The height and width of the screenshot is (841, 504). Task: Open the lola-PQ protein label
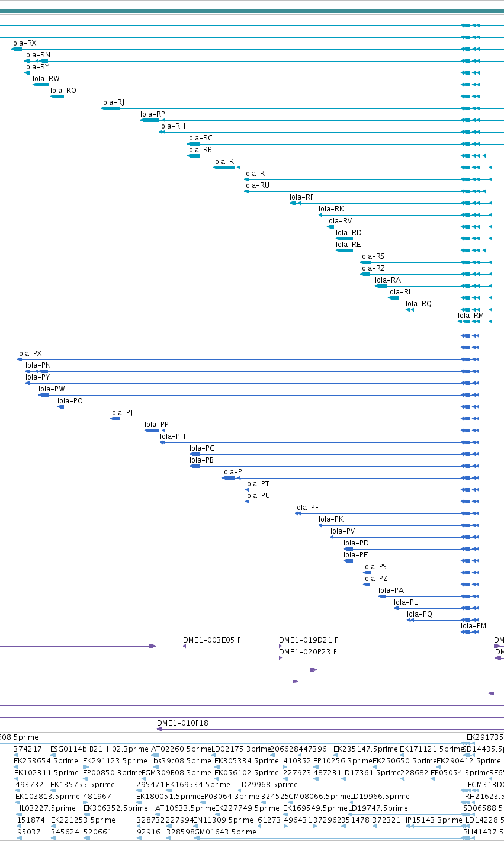pyautogui.click(x=420, y=614)
